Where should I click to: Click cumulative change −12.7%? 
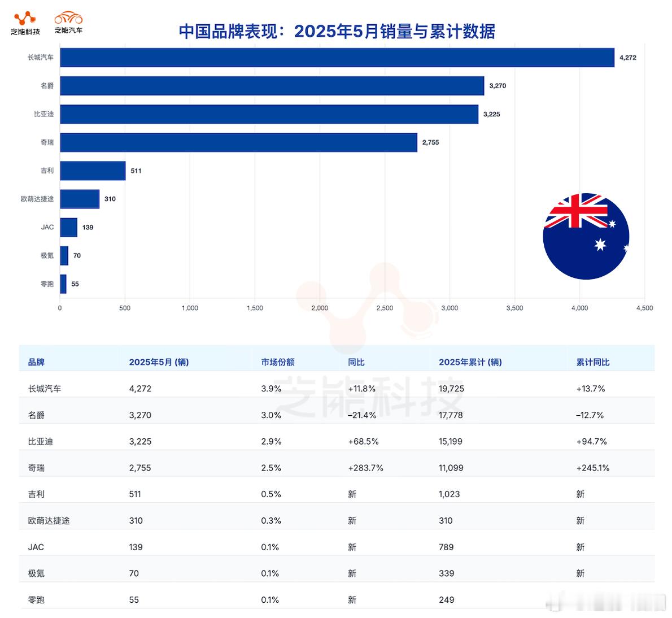click(x=590, y=415)
